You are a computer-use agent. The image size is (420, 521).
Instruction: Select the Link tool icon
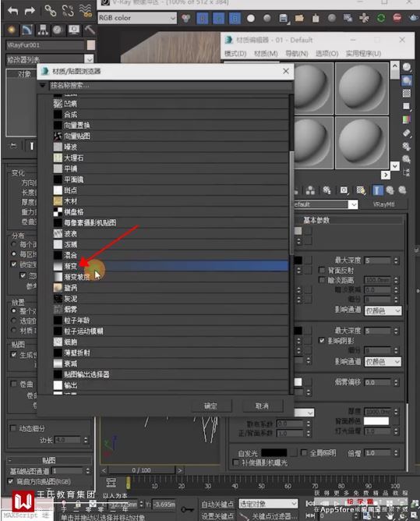coord(51,11)
